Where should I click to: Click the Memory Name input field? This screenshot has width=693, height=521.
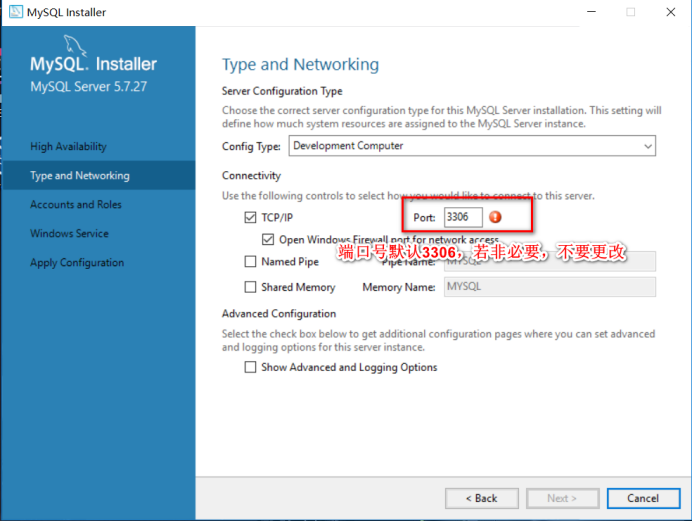point(550,287)
